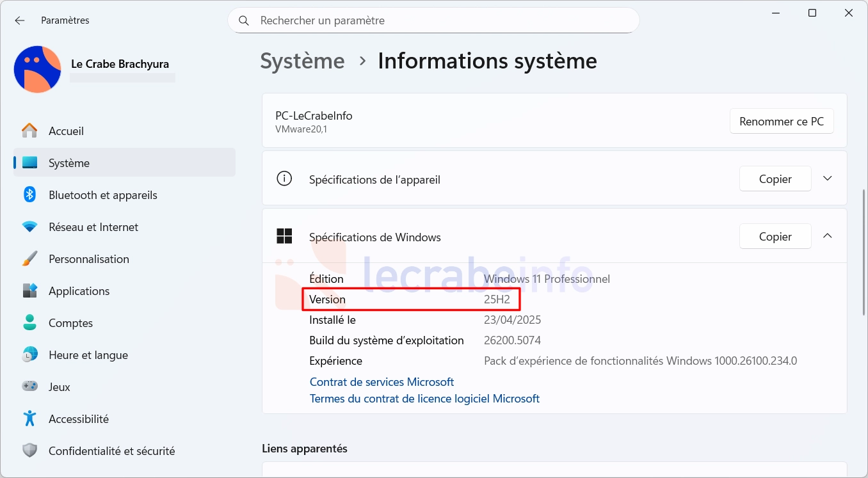The height and width of the screenshot is (478, 868).
Task: Collapse Spécifications de Windows chevron
Action: pyautogui.click(x=828, y=236)
